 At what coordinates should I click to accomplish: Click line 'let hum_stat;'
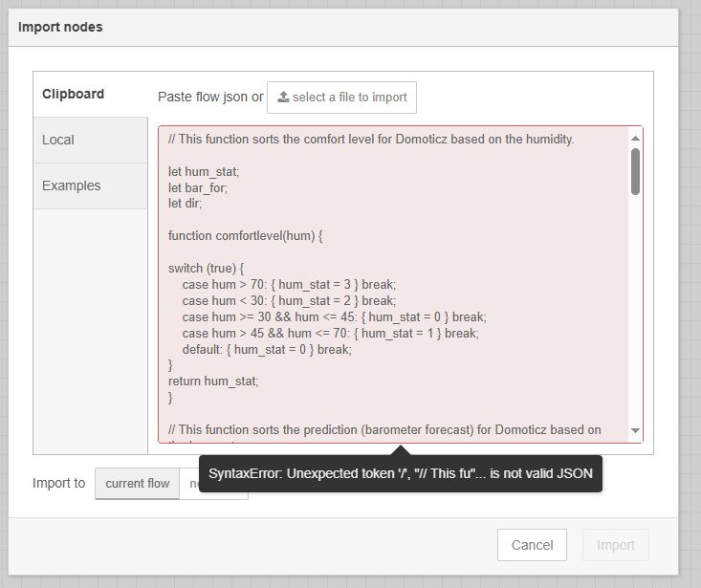click(204, 172)
